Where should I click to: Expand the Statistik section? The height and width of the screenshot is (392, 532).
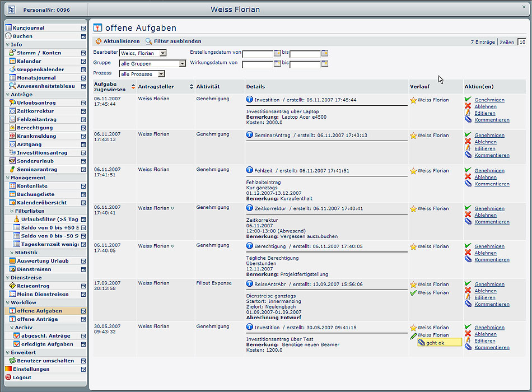point(12,253)
